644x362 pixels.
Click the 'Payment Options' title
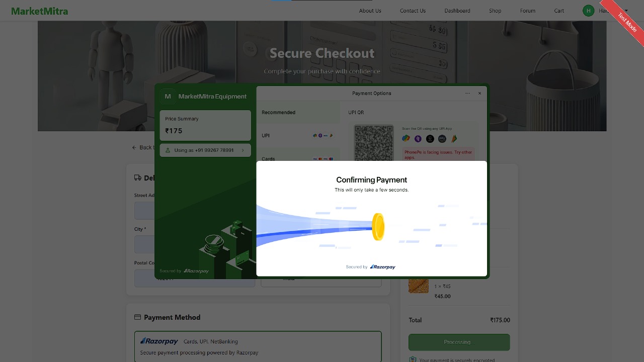pyautogui.click(x=372, y=94)
